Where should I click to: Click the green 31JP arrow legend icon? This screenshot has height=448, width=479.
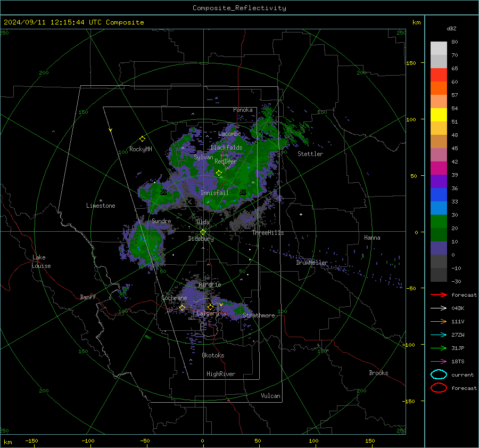coord(439,348)
